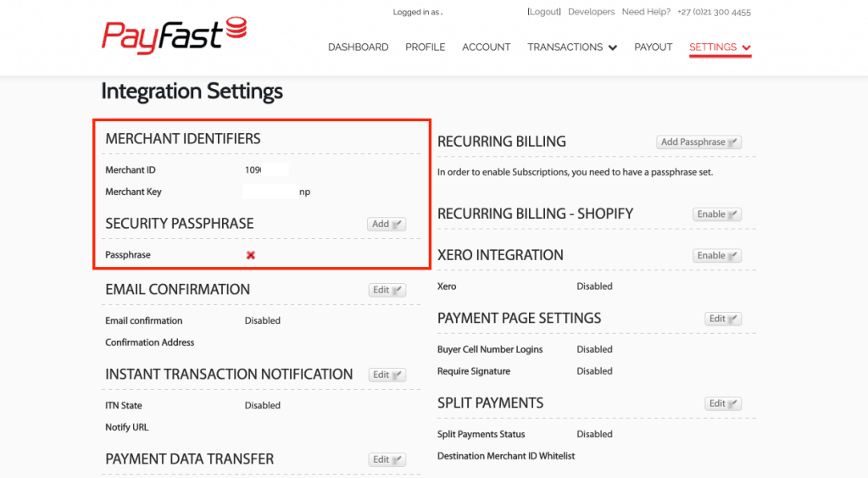
Task: Edit Payment Page Settings
Action: click(723, 319)
